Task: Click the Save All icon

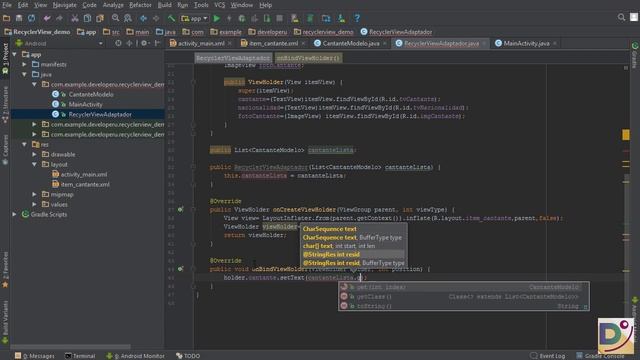Action: click(x=19, y=18)
